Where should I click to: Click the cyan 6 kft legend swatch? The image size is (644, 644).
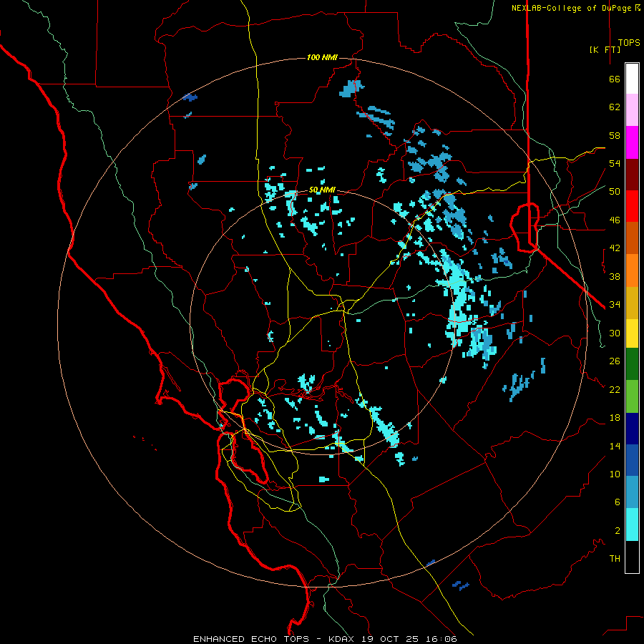tap(632, 525)
